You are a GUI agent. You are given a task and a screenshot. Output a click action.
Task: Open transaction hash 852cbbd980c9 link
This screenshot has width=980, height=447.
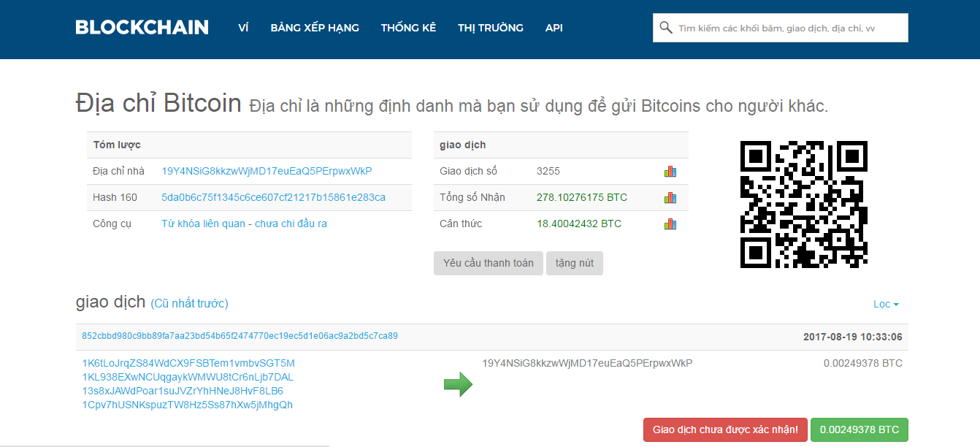(240, 336)
